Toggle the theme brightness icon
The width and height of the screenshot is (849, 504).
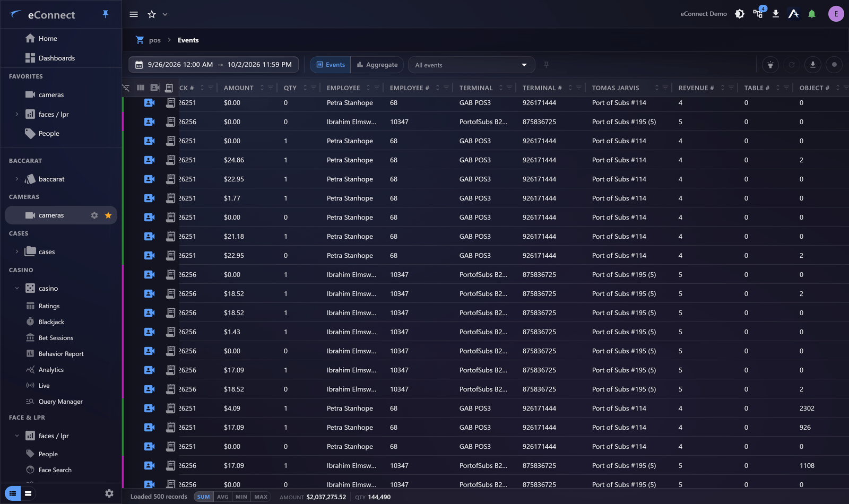(740, 14)
